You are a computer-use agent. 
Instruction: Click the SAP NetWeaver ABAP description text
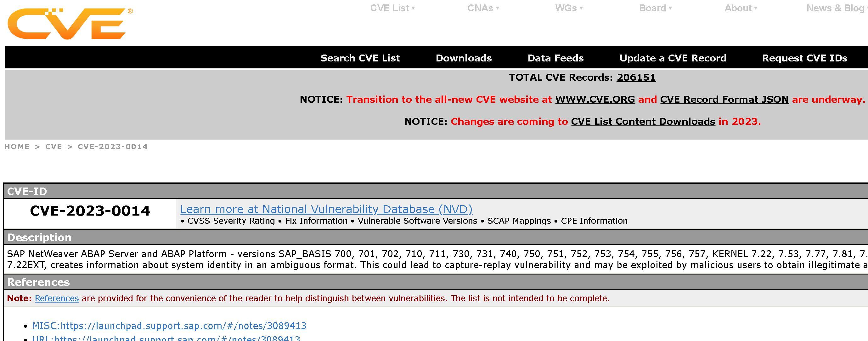(437, 259)
